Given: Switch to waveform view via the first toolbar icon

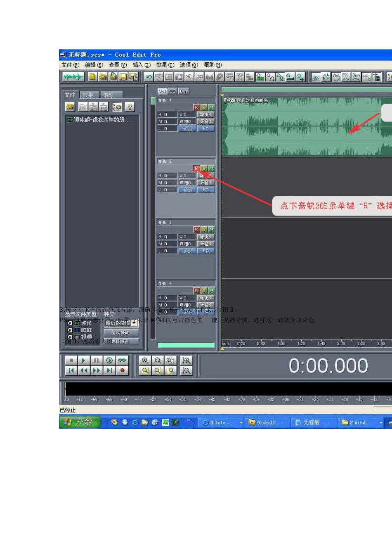Looking at the screenshot, I should point(73,77).
